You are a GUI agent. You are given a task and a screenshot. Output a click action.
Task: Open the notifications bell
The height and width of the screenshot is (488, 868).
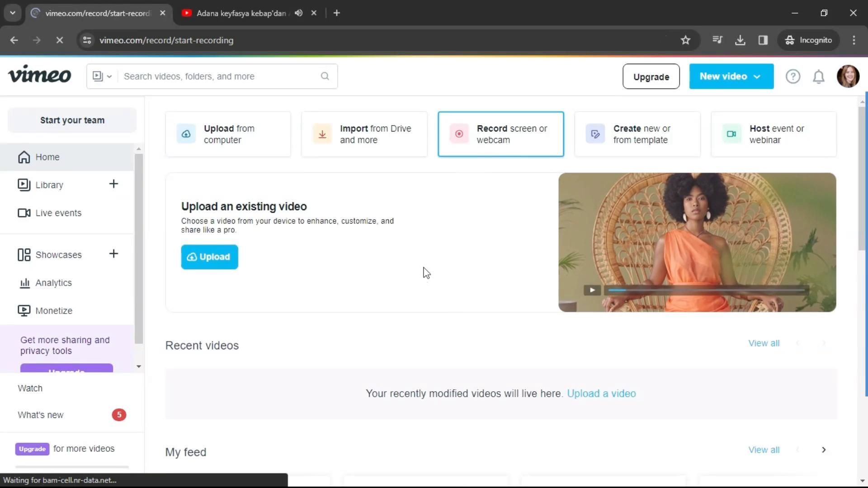(x=818, y=76)
